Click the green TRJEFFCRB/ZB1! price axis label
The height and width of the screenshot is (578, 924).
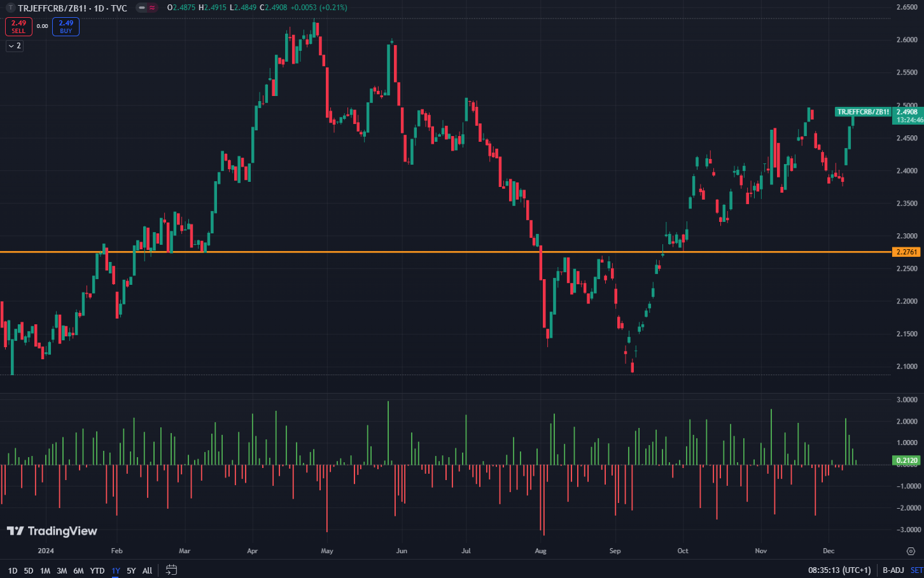[863, 112]
